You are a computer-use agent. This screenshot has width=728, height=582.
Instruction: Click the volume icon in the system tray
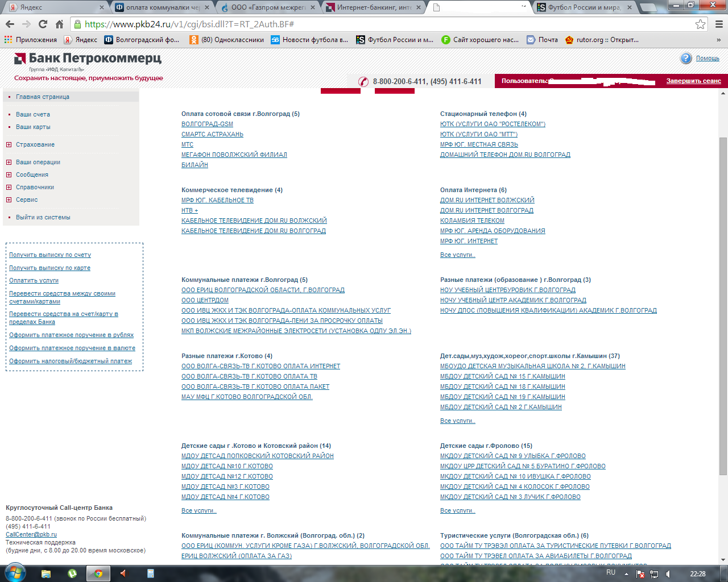coord(668,574)
